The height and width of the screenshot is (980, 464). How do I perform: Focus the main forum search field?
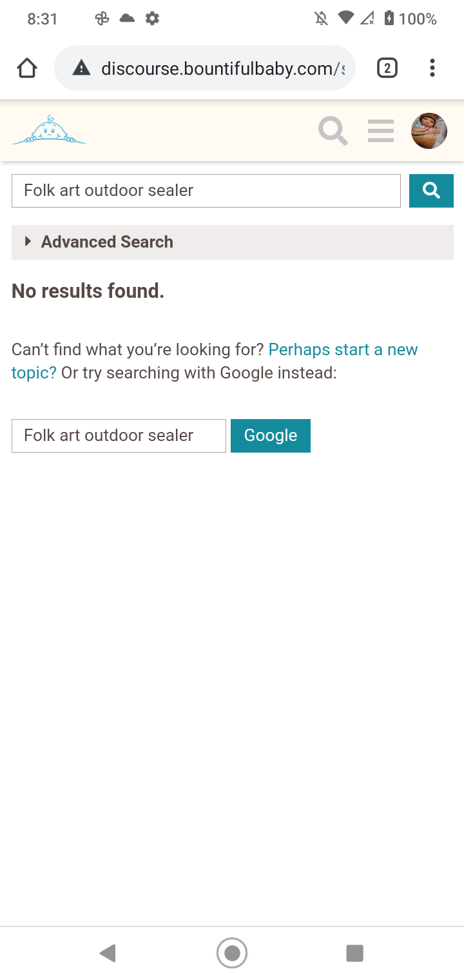click(206, 191)
